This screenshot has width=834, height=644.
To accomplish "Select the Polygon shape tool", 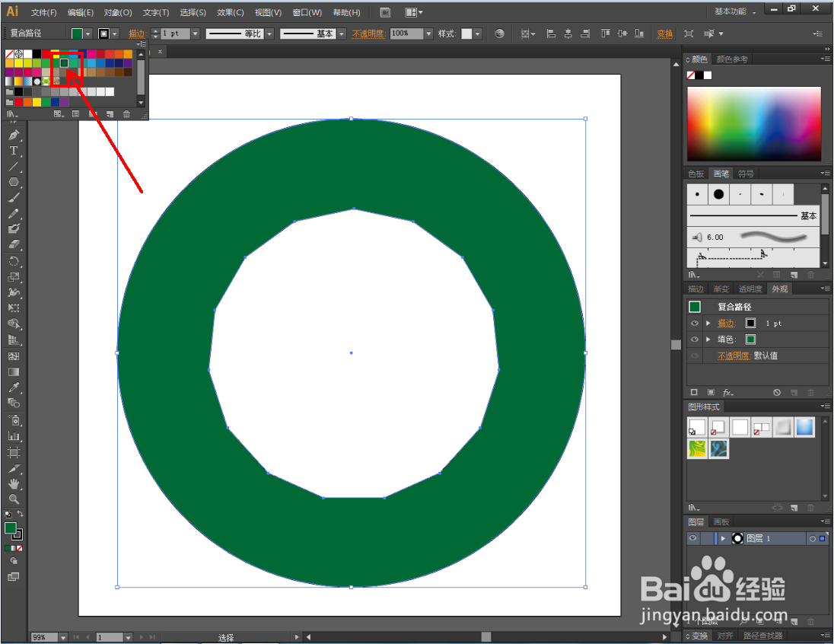I will 14,182.
